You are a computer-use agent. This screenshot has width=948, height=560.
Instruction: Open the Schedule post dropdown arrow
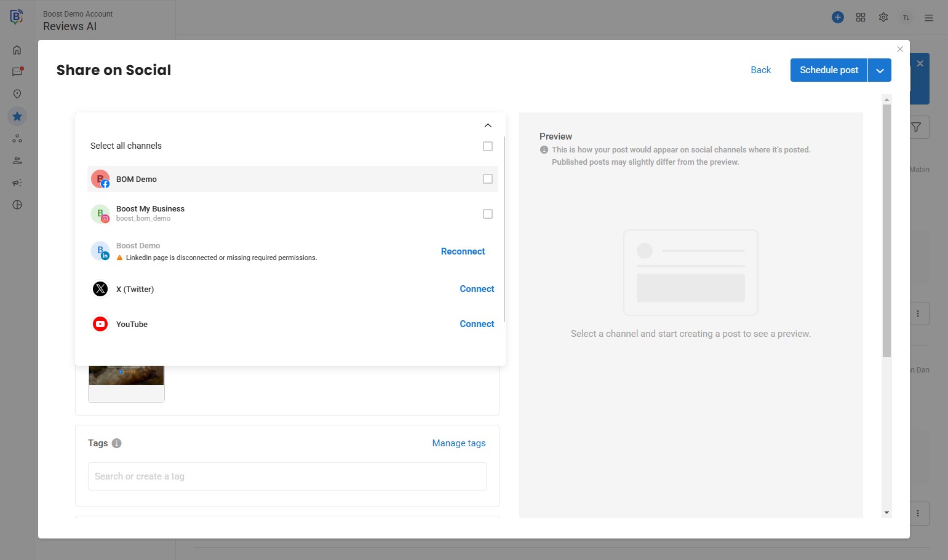click(880, 70)
